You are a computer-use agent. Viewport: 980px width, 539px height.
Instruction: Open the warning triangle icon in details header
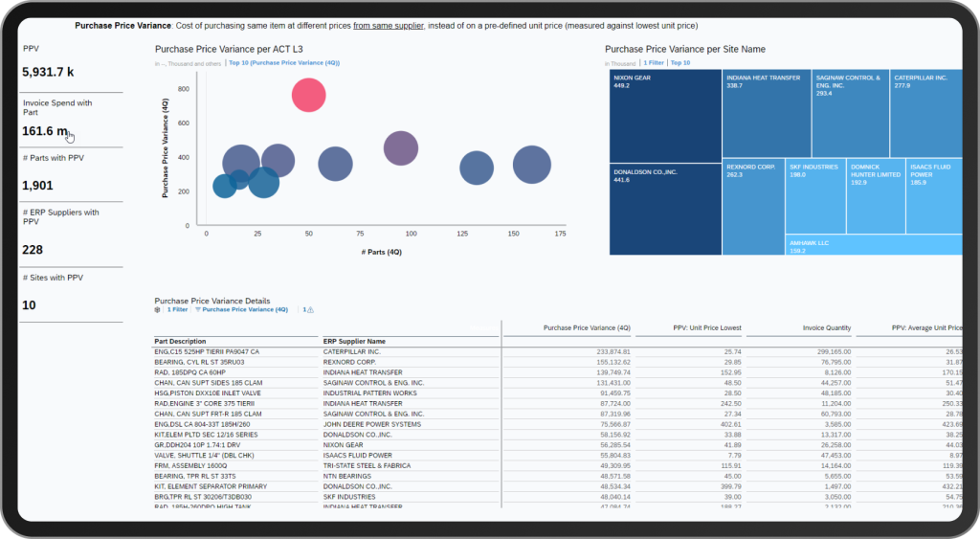pyautogui.click(x=311, y=309)
